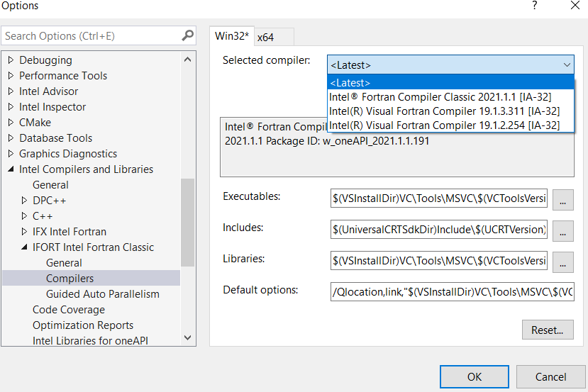Select IFORT Intel Fortran Classic item

click(x=93, y=247)
